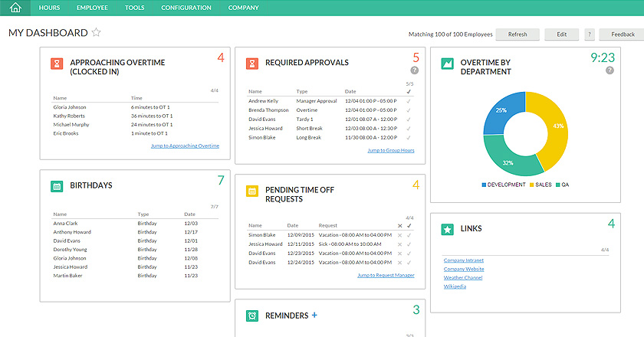The width and height of the screenshot is (644, 337).
Task: Select Martin Baker birthday row
Action: [135, 276]
